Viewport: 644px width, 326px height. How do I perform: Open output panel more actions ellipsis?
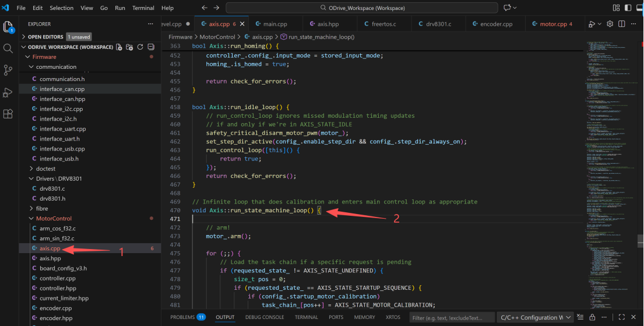(604, 317)
